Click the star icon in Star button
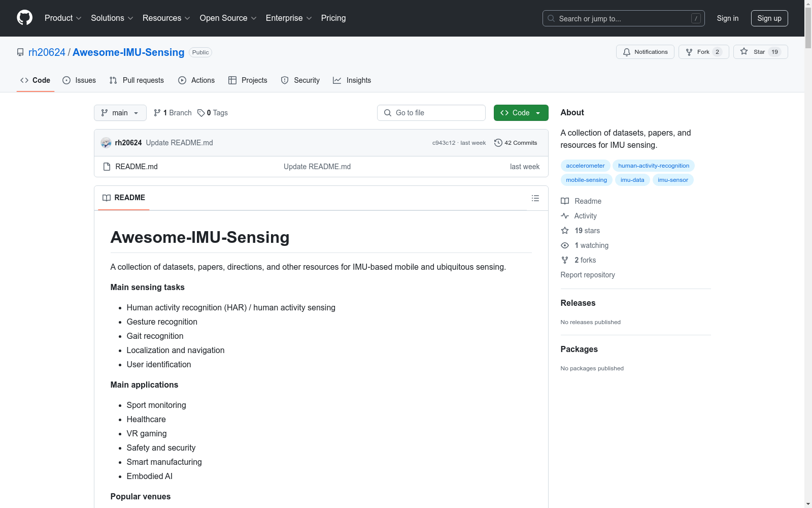812x508 pixels. click(x=744, y=51)
